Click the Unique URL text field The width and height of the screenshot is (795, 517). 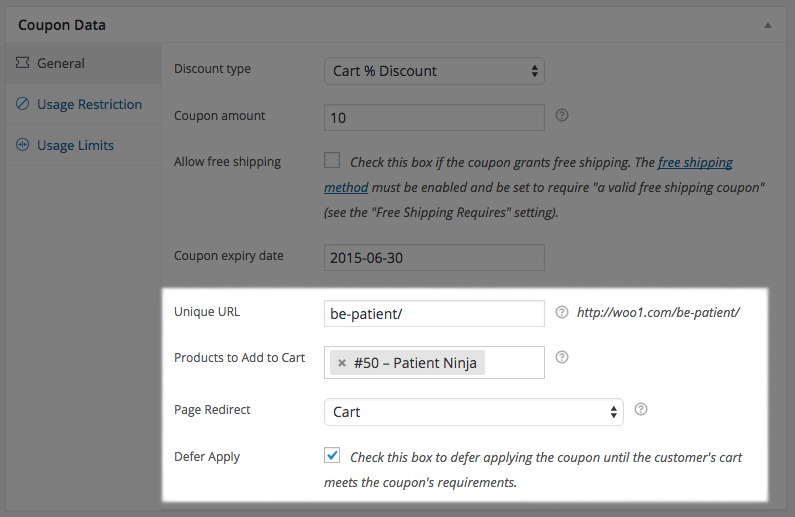point(434,313)
